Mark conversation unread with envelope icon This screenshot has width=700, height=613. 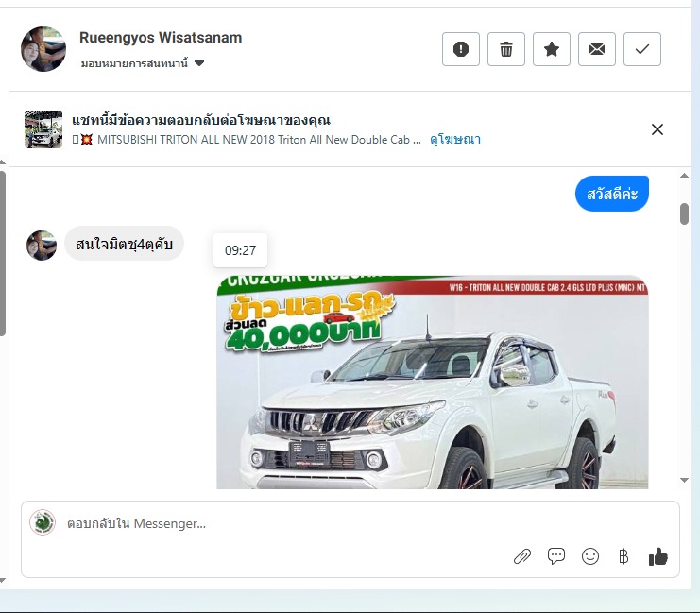click(x=597, y=49)
